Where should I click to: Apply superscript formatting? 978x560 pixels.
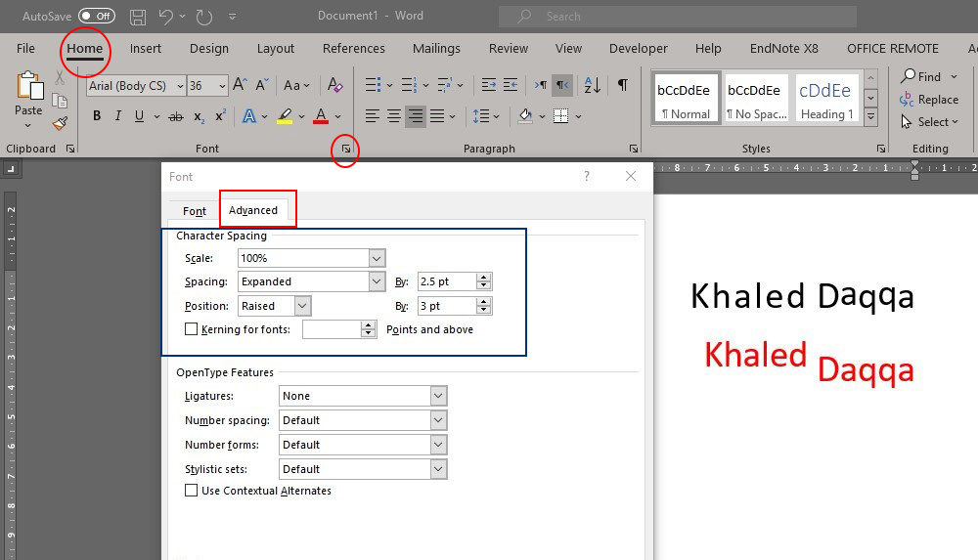click(220, 116)
